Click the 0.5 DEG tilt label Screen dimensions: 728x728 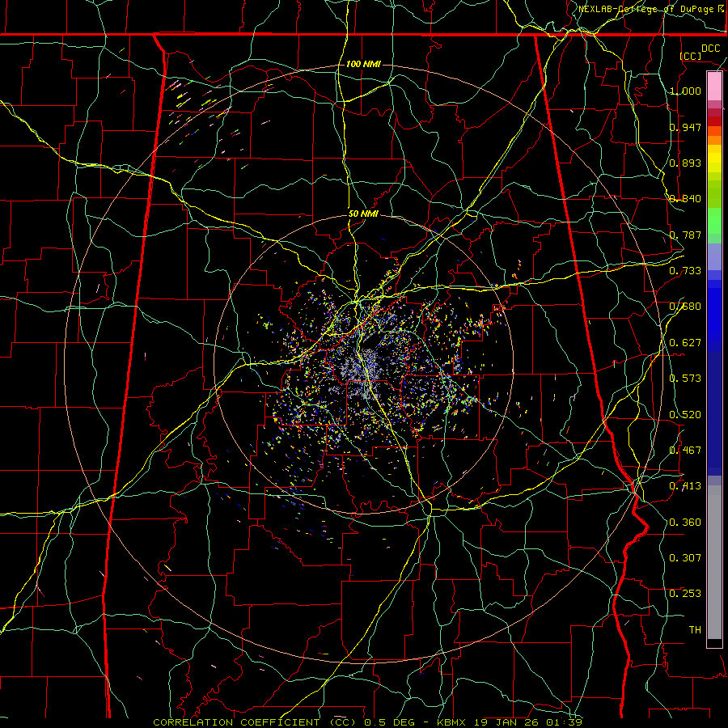pyautogui.click(x=390, y=722)
